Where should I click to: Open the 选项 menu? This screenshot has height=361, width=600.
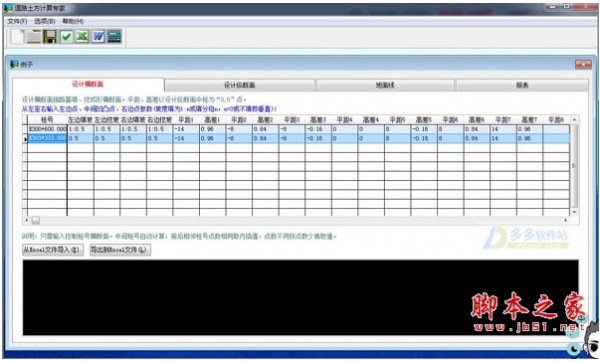coord(45,21)
